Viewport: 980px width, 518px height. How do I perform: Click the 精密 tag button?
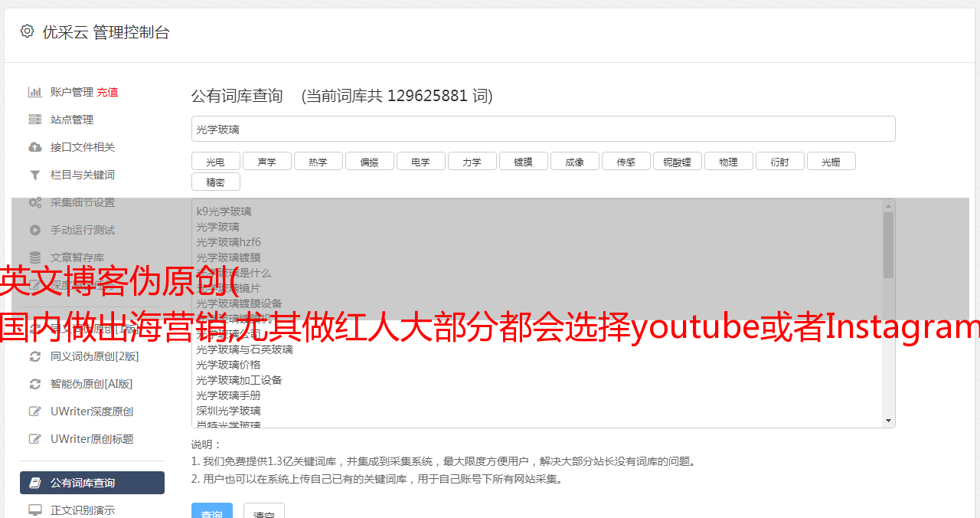pos(215,182)
